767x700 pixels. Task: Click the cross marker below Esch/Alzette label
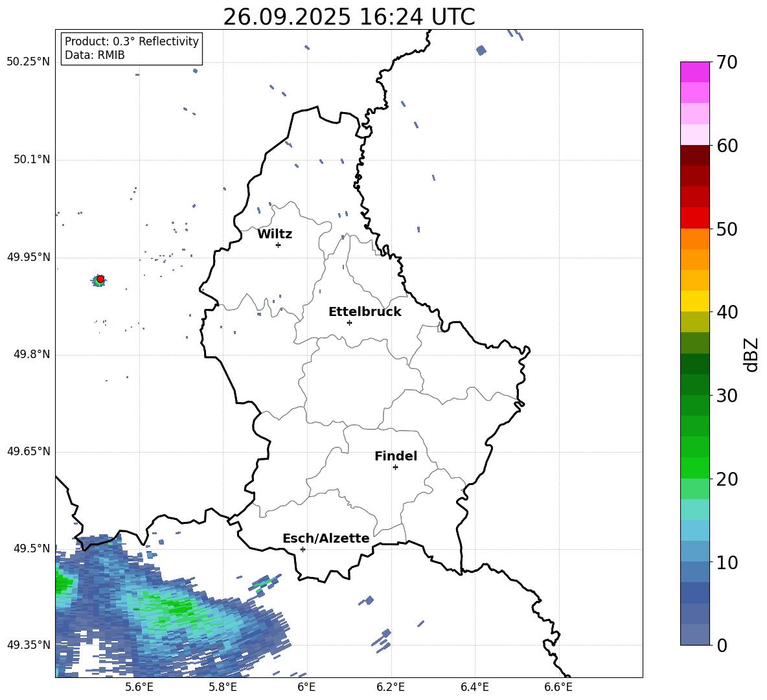point(303,549)
